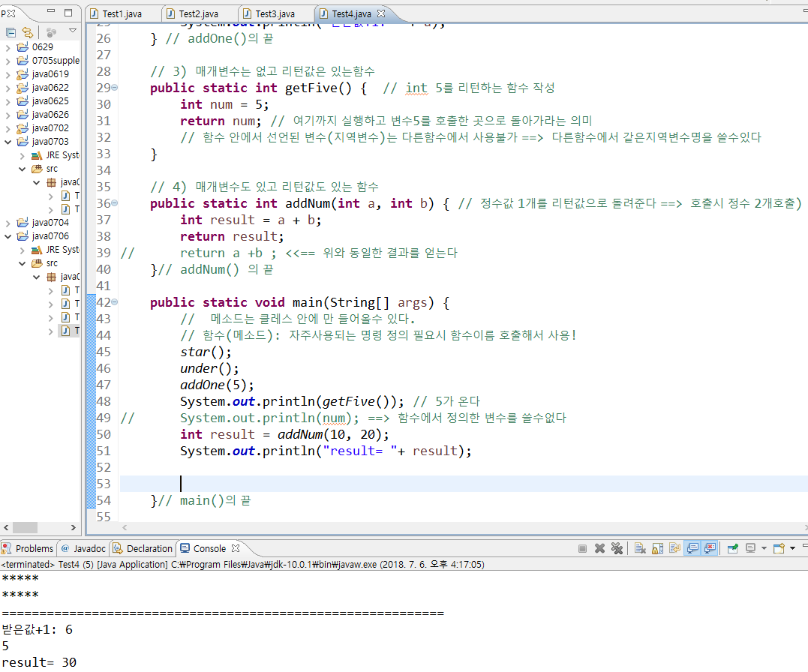This screenshot has height=672, width=808.
Task: Fold the main() method at line 42
Action: point(114,302)
